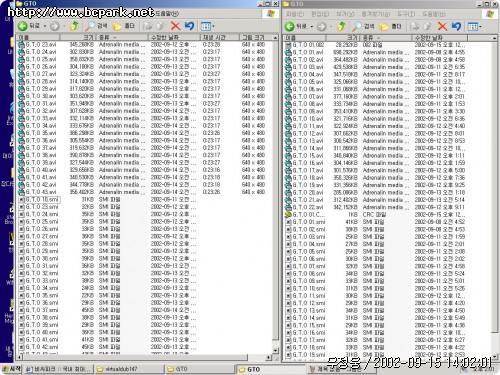The image size is (500, 375).
Task: Sort by 수정한 날짜 column in left GTO window
Action: pyautogui.click(x=174, y=37)
